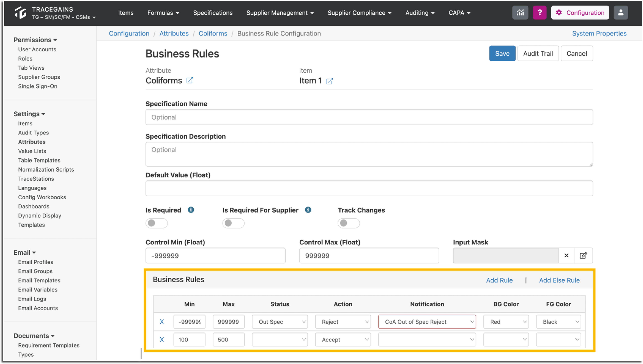Click into the Specification Name field

(369, 117)
